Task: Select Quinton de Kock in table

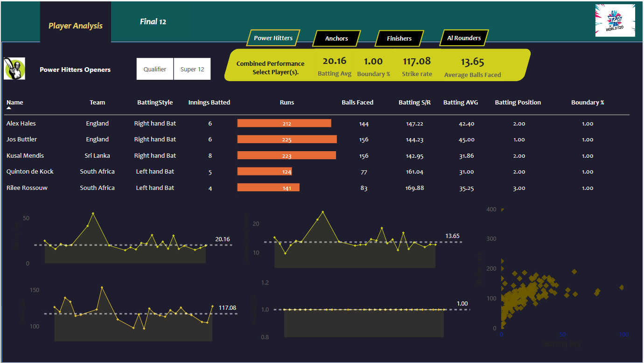Action: tap(30, 172)
